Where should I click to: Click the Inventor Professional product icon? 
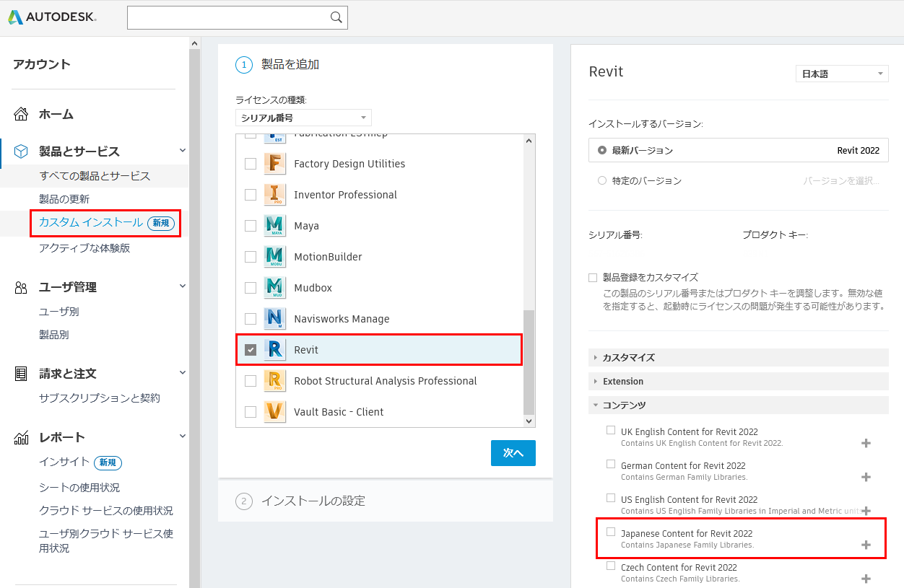pyautogui.click(x=274, y=195)
